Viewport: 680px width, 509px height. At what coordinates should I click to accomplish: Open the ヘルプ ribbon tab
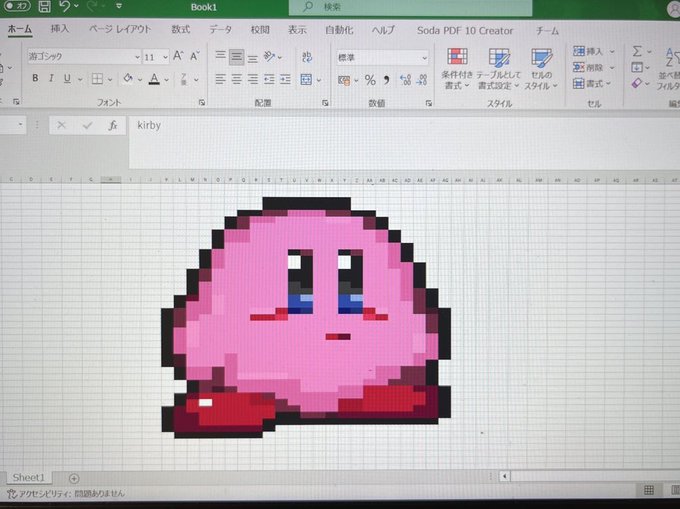[383, 30]
